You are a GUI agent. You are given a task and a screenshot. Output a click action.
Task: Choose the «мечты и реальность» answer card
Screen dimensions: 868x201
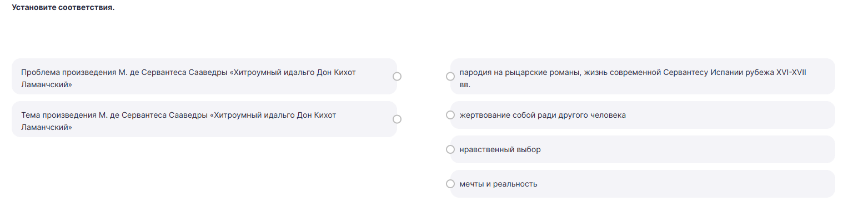(643, 184)
